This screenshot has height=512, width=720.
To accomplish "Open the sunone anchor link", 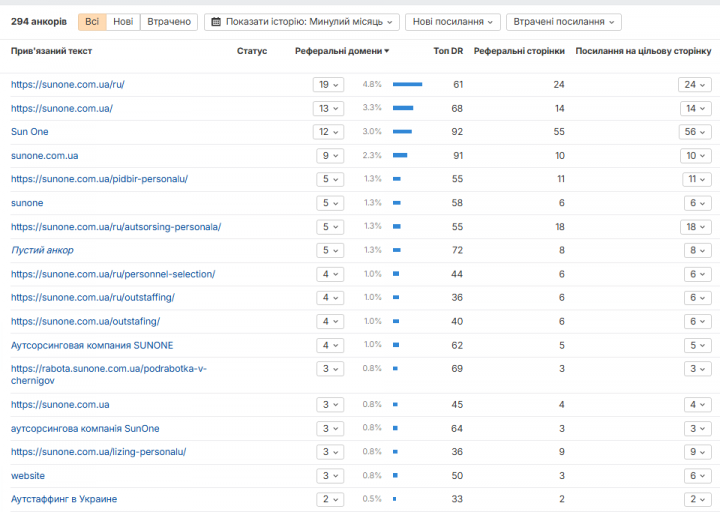I will point(27,203).
